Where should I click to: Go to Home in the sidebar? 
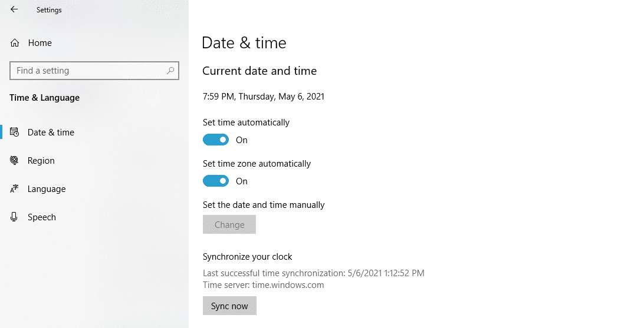pos(40,43)
